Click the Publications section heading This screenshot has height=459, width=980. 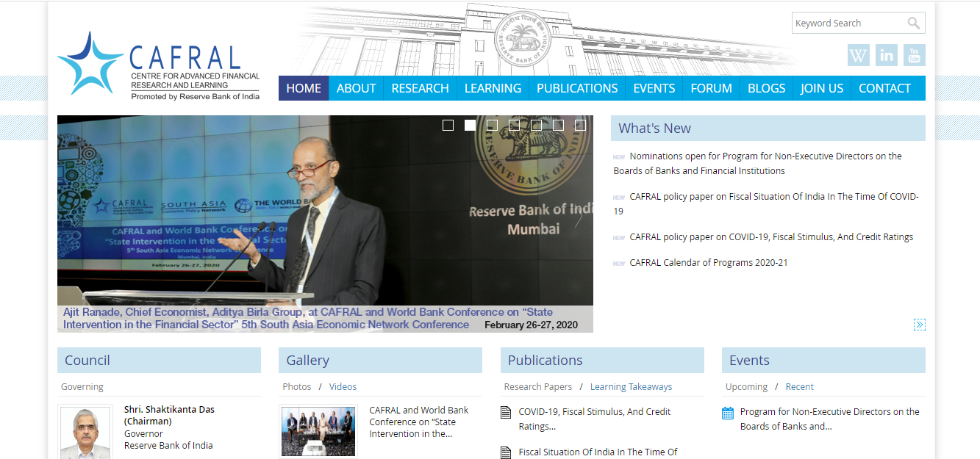[x=602, y=360]
